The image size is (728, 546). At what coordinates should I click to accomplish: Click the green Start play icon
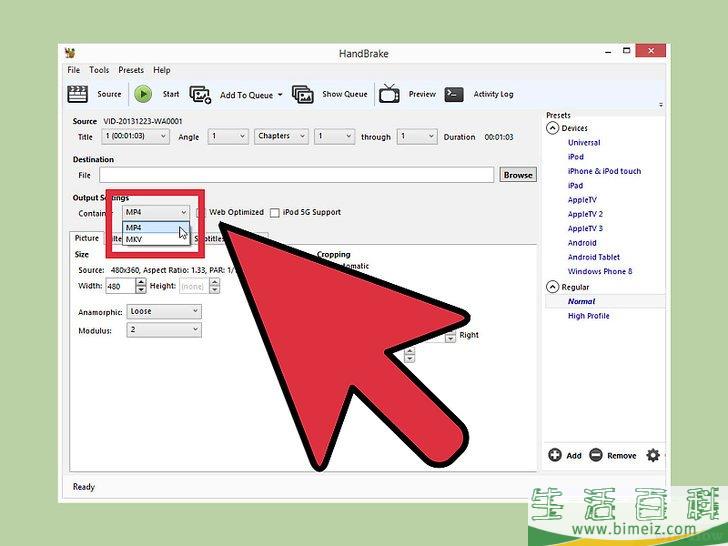click(x=143, y=94)
